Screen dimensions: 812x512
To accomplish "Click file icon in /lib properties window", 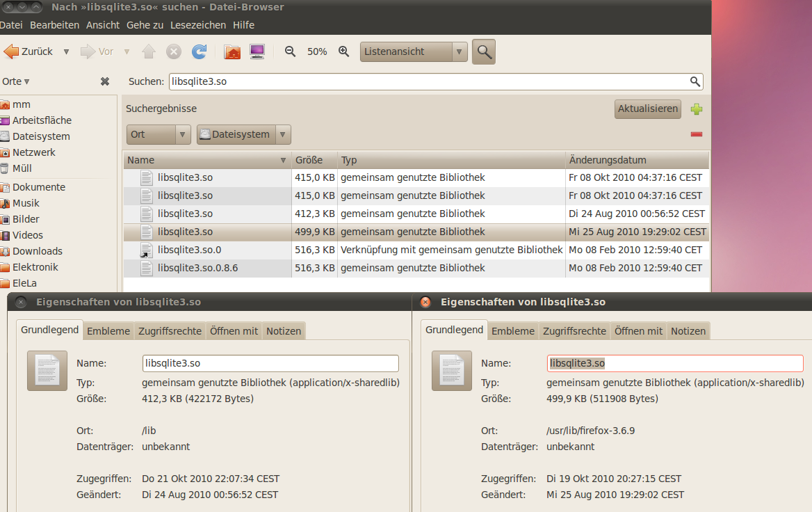I will click(x=47, y=371).
